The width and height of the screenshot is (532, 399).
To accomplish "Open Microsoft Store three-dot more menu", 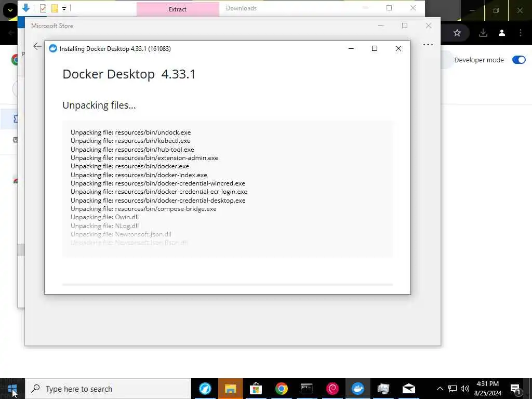I will coord(428,45).
